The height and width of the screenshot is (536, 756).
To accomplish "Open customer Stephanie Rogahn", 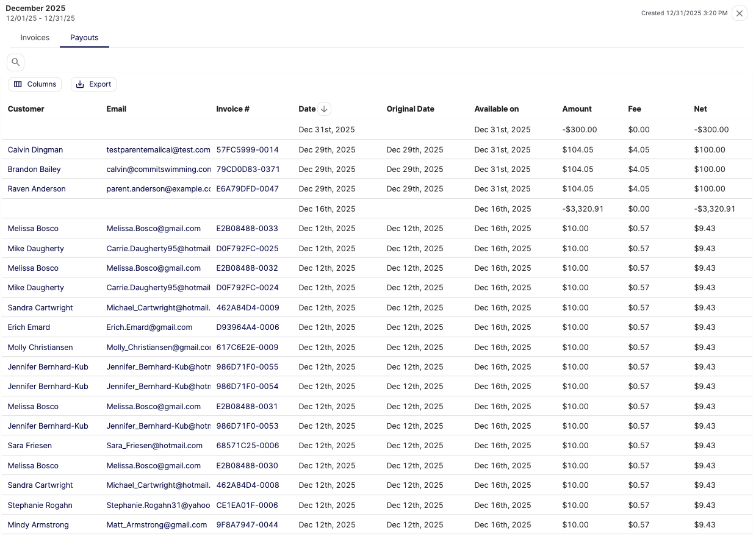I will tap(40, 506).
